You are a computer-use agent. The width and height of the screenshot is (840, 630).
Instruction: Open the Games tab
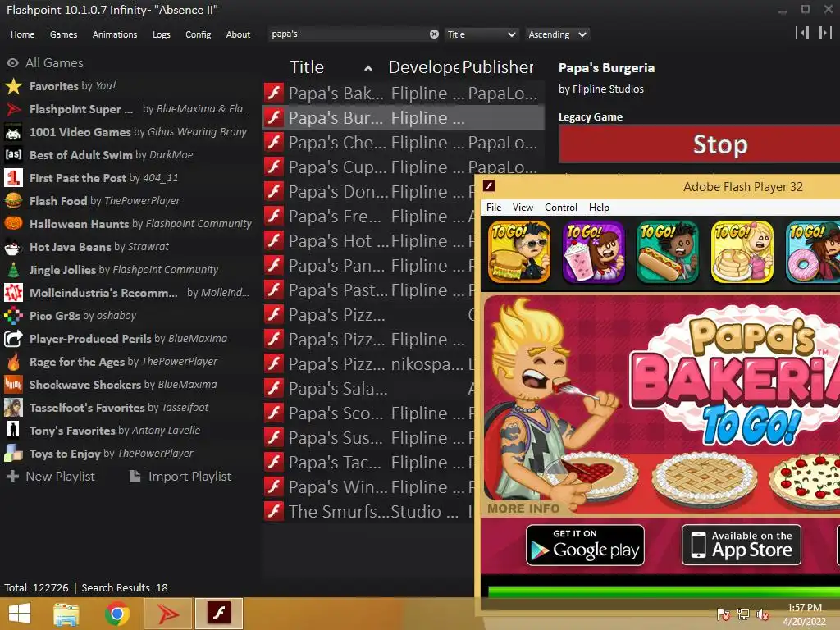pos(64,34)
